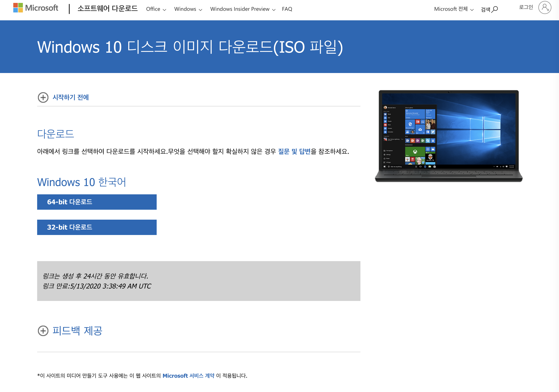Expand the Microsoft 전체 menu
The image size is (559, 392).
click(x=454, y=9)
